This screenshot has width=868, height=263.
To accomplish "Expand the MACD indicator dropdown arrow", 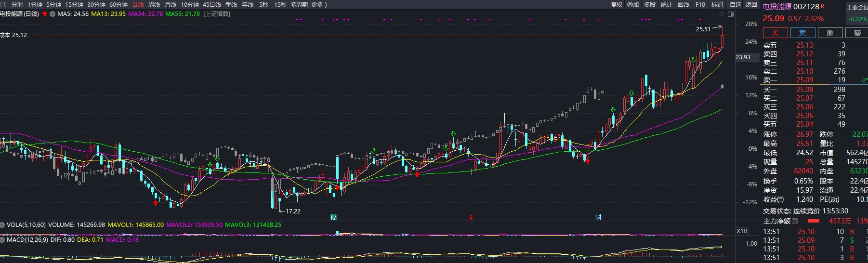I will point(3,239).
